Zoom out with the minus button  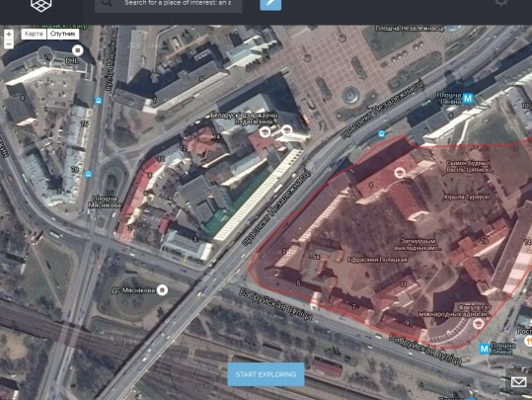coord(9,44)
